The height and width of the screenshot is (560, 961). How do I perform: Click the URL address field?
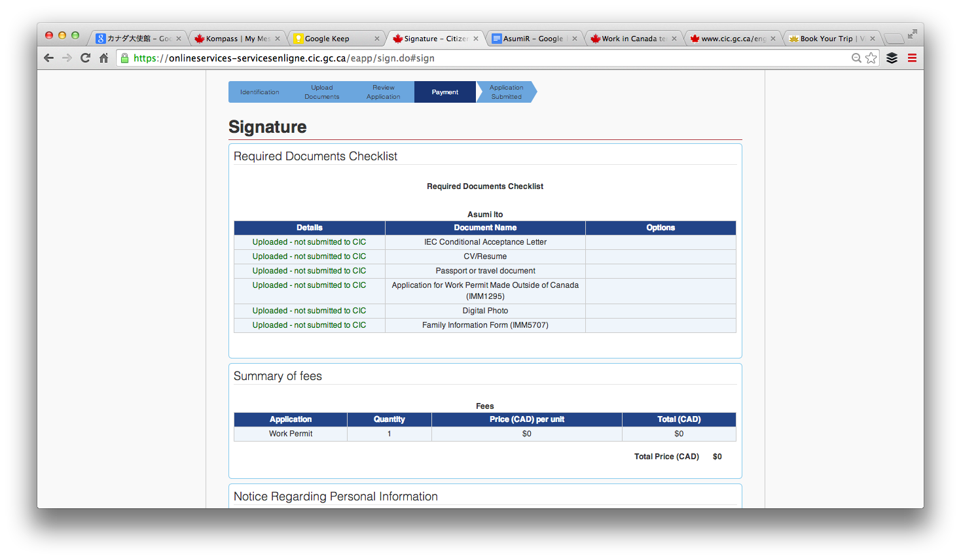pyautogui.click(x=458, y=58)
